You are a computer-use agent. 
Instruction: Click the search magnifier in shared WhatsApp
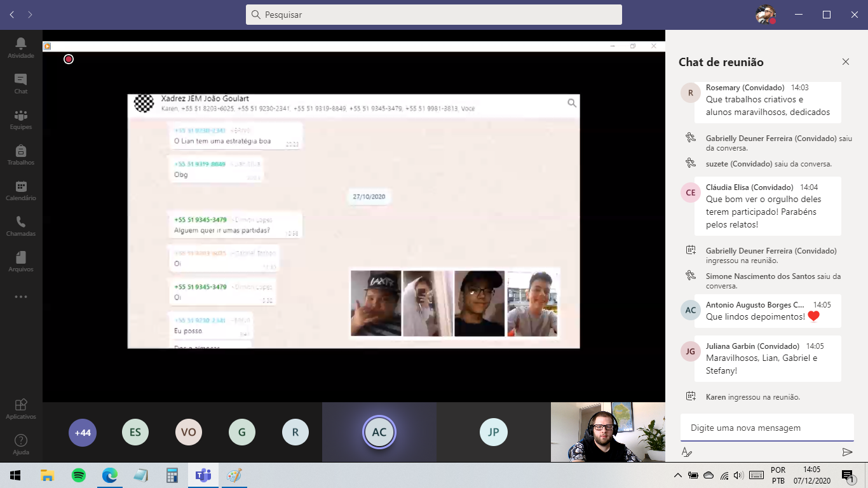(572, 103)
